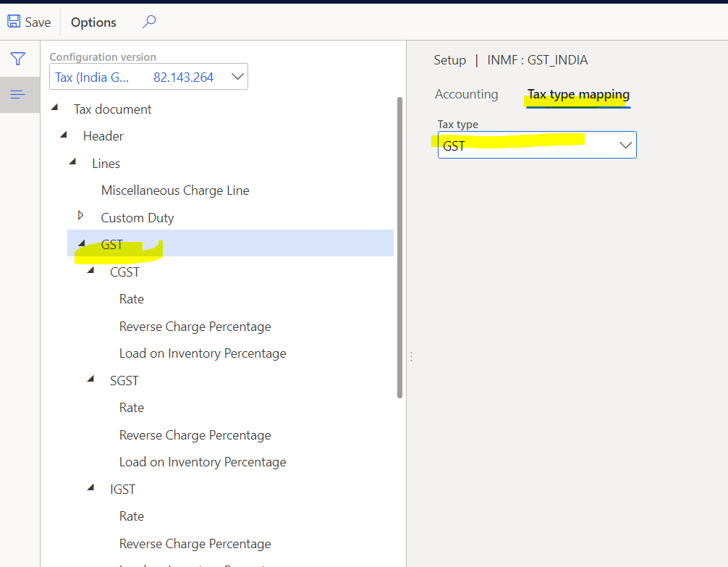Click the hamburger menu icon on left panel
This screenshot has height=567, width=728.
pyautogui.click(x=18, y=94)
